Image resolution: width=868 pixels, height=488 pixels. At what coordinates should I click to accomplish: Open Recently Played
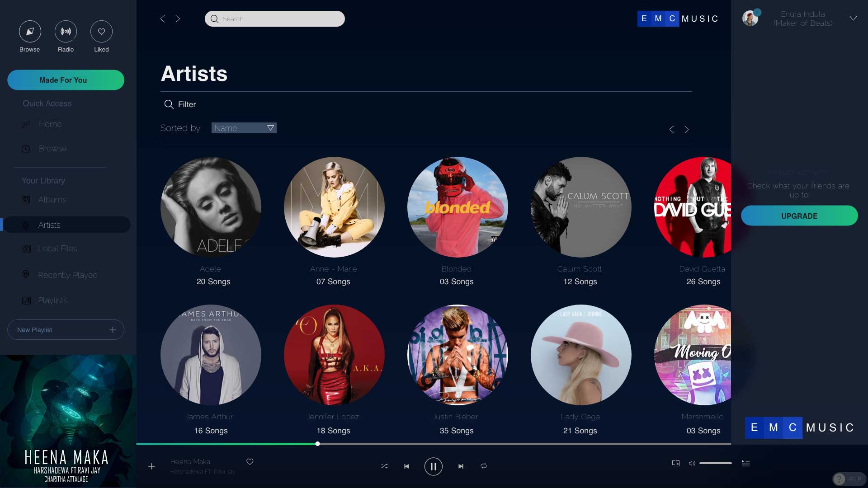(x=68, y=275)
